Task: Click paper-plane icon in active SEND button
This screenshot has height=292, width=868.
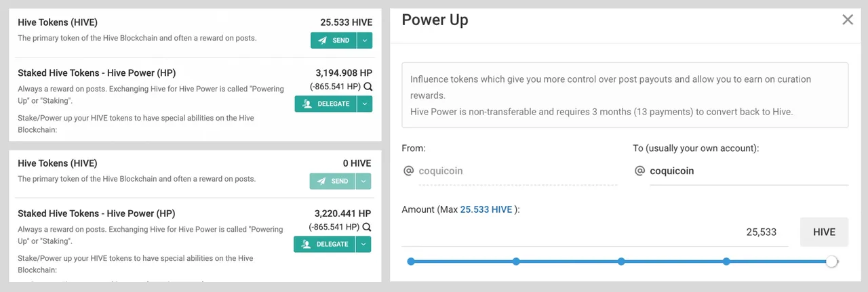Action: 322,41
